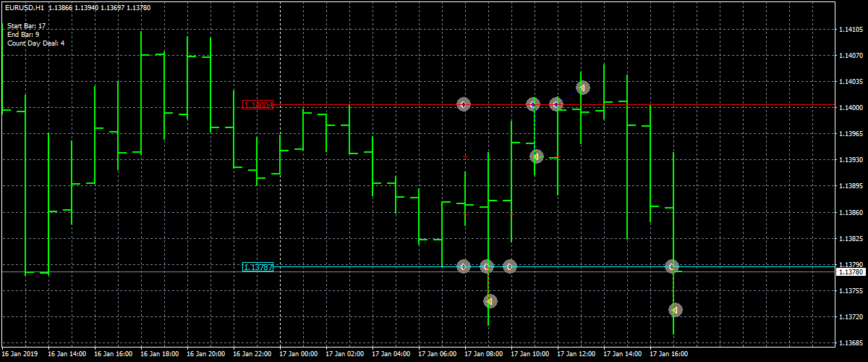Click the 1.13860 price scale value
Image resolution: width=868 pixels, height=362 pixels.
pos(852,213)
